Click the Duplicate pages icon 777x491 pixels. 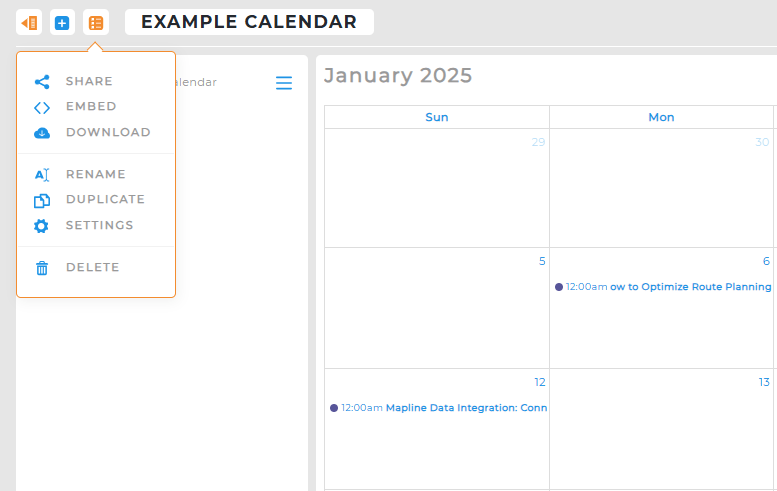point(42,200)
